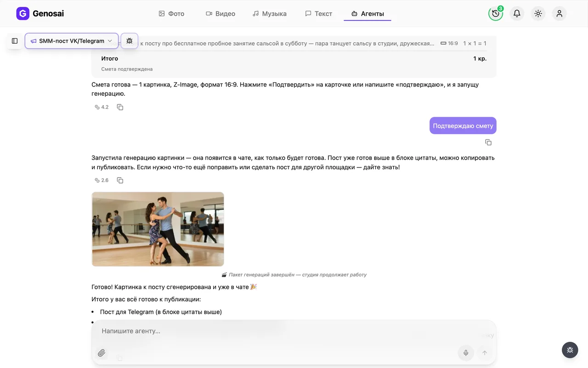The image size is (588, 368).
Task: Open the notifications bell
Action: pos(517,14)
